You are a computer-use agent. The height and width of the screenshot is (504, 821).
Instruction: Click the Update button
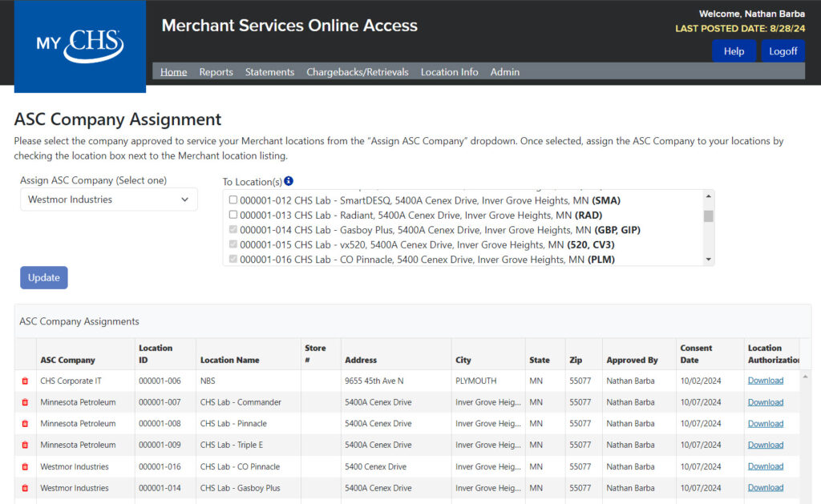(44, 277)
